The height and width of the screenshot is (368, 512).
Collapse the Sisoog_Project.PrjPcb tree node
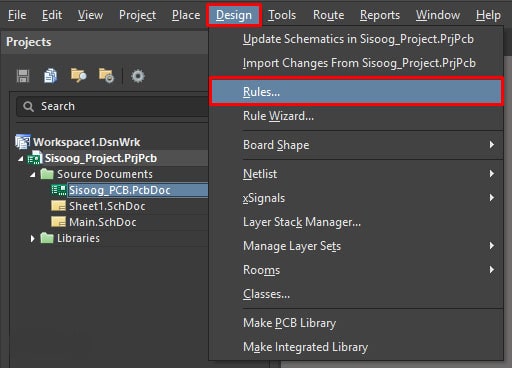(x=21, y=159)
